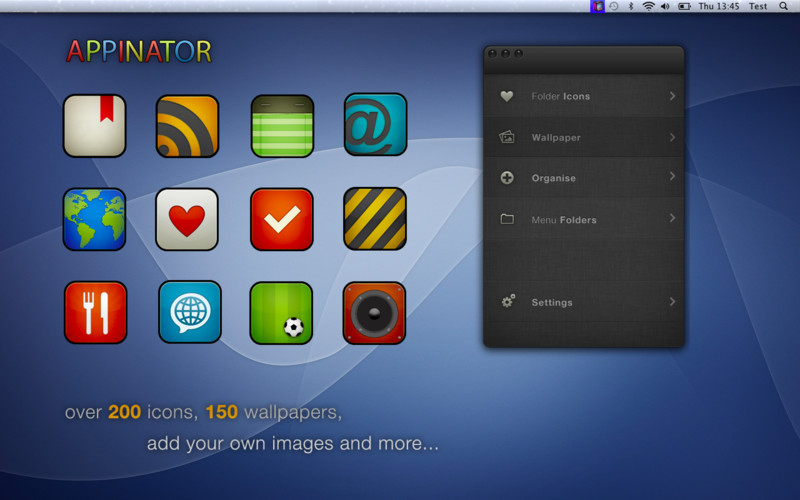Open the Settings section
This screenshot has width=800, height=500.
(x=584, y=302)
